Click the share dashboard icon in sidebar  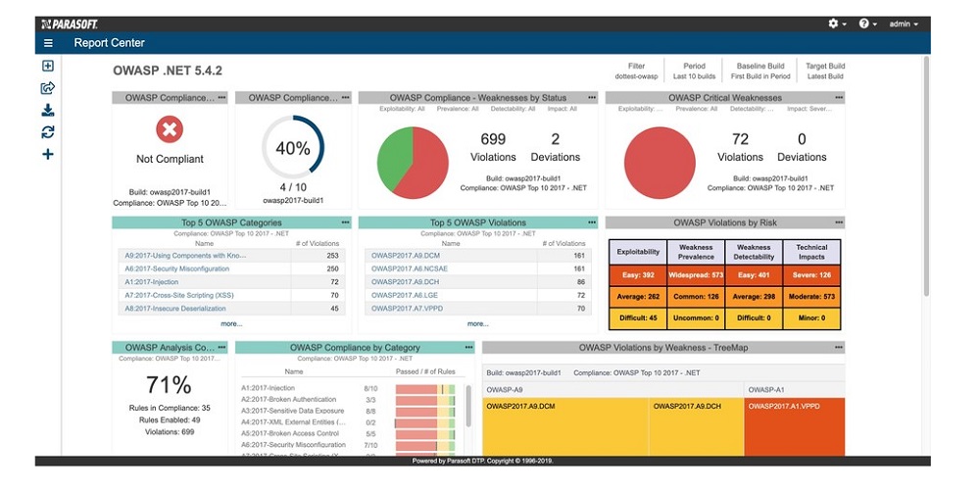pyautogui.click(x=47, y=88)
